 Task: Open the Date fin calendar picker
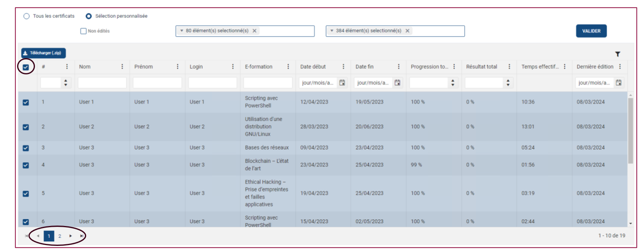(x=398, y=83)
